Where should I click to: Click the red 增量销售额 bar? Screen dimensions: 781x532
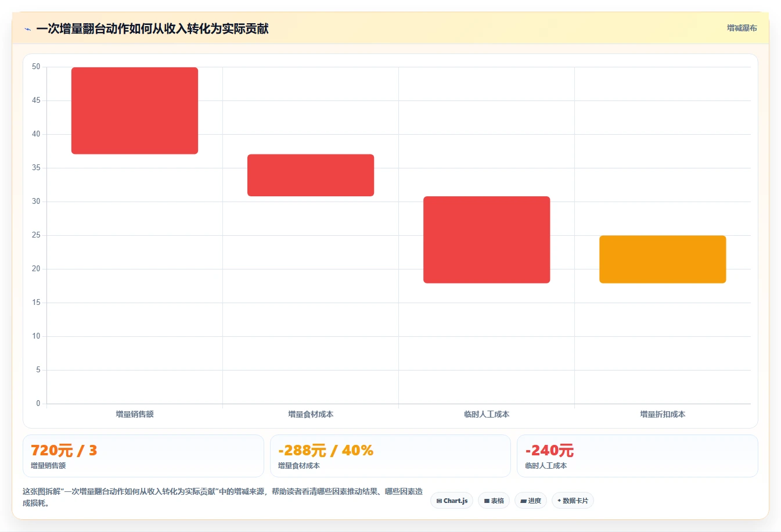(135, 110)
